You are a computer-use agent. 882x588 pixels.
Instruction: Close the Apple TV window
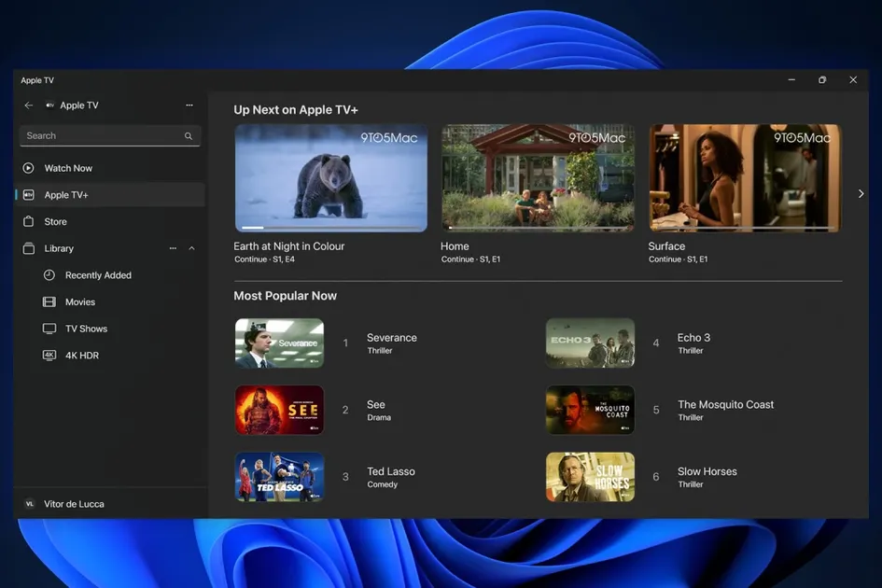pos(853,80)
